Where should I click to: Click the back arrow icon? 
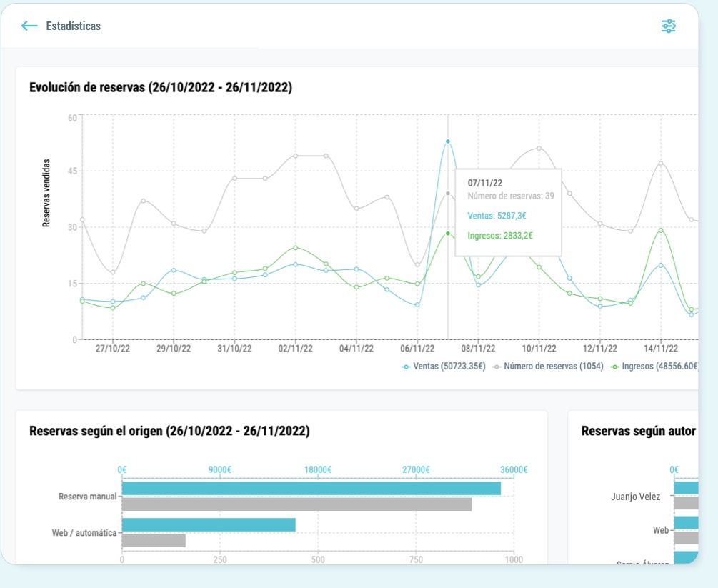29,26
